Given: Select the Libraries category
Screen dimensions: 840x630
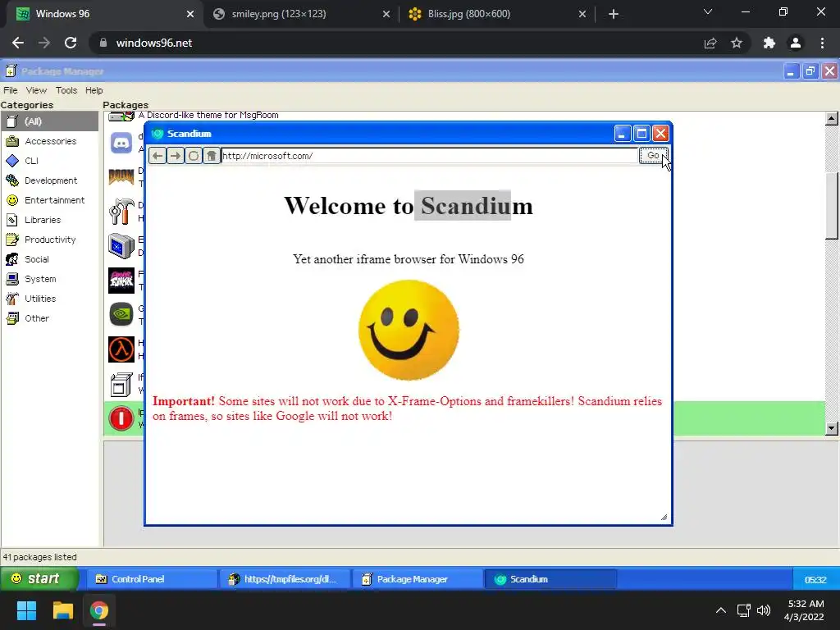Looking at the screenshot, I should pyautogui.click(x=50, y=220).
